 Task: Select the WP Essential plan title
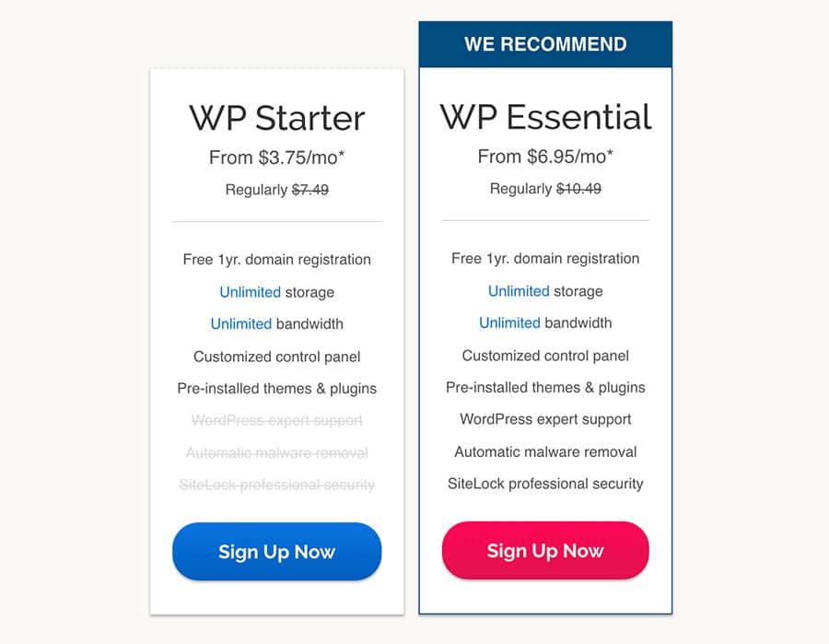coord(545,117)
